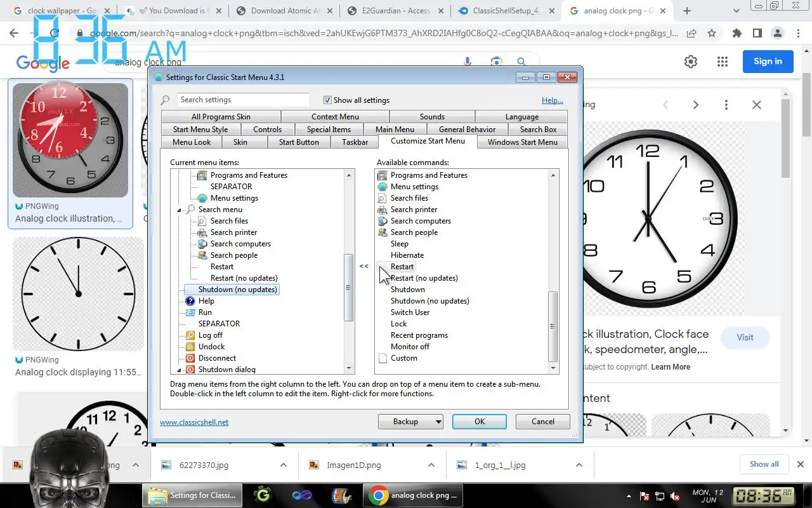Switch to the Start Menu Style tab
812x508 pixels.
[x=200, y=130]
